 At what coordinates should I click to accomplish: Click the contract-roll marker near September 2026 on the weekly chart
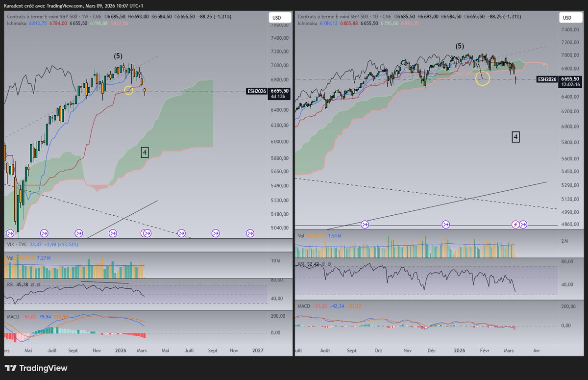click(216, 233)
